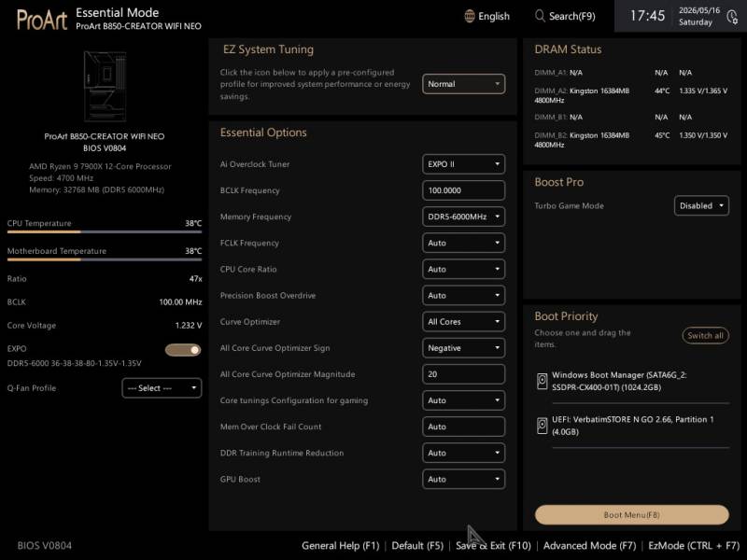
Task: Click the CPU Temperature bar
Action: click(x=105, y=231)
